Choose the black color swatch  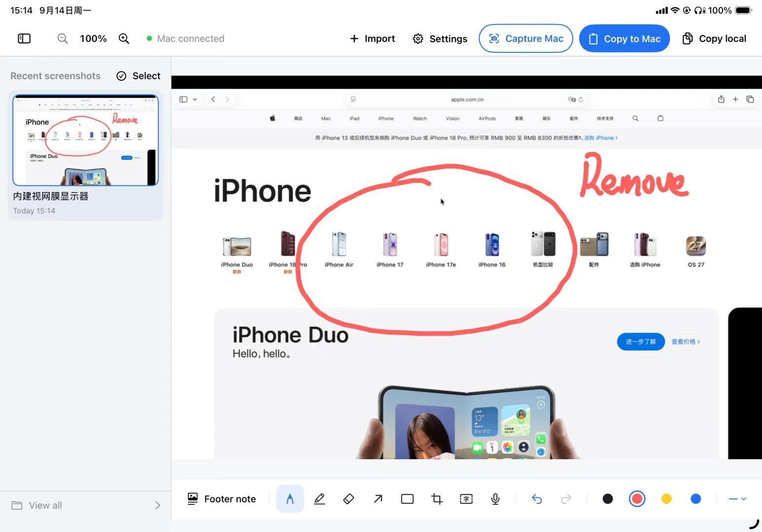click(608, 499)
